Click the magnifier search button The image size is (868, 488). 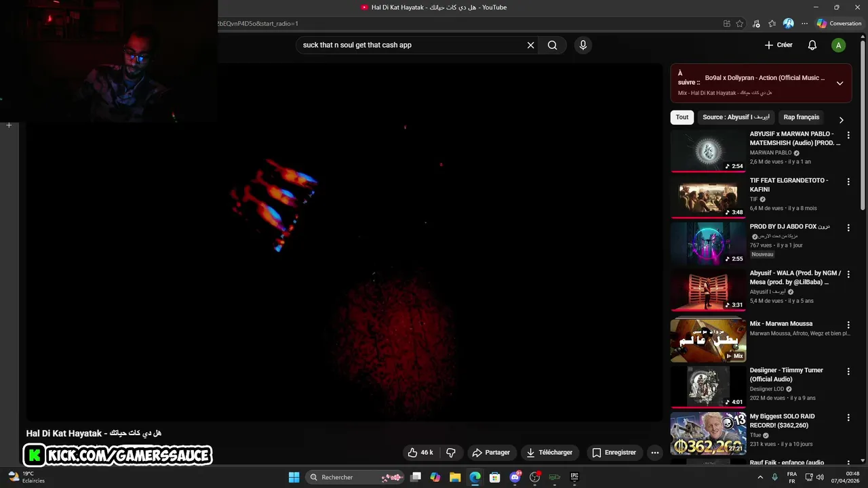pos(553,45)
